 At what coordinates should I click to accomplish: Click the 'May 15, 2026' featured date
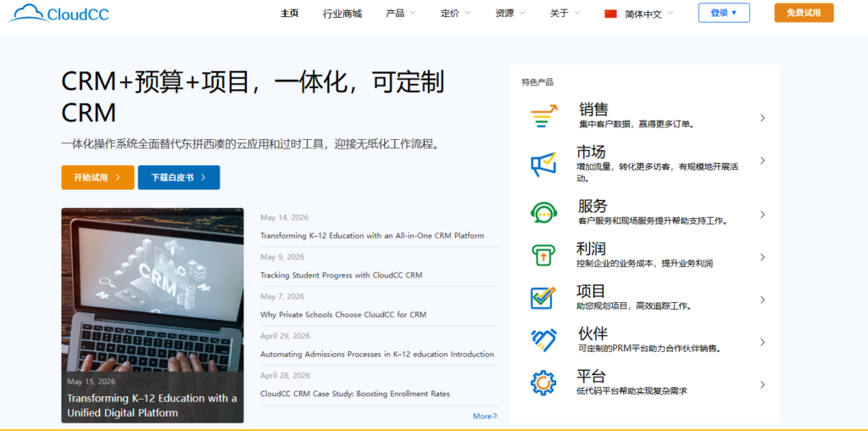[92, 381]
